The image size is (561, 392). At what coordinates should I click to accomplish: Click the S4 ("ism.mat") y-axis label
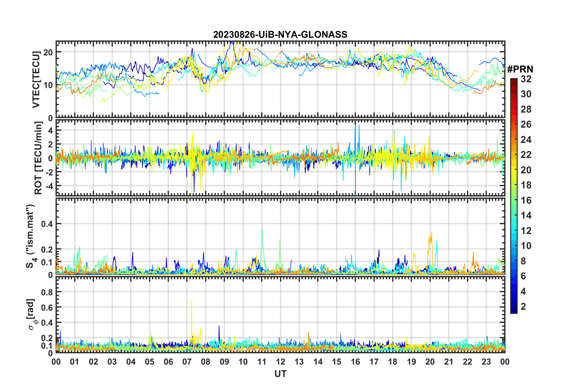tap(30, 236)
